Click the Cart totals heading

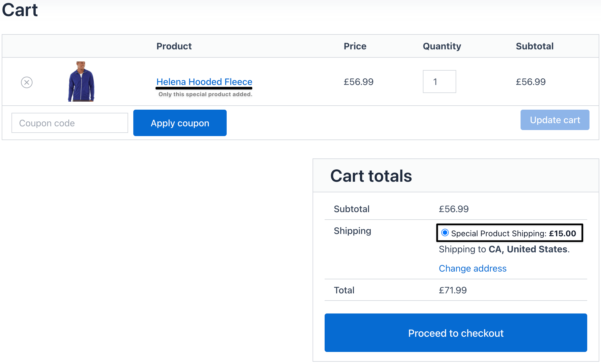[371, 176]
